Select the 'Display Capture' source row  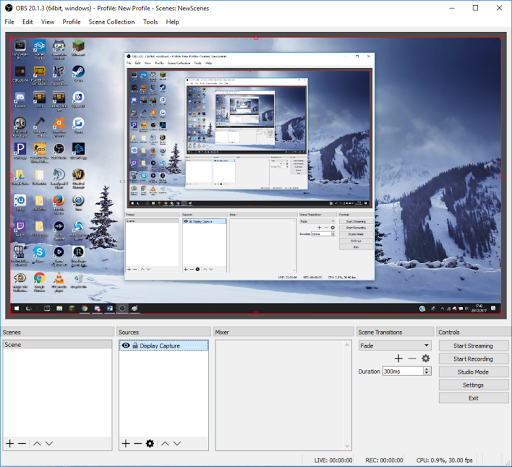163,346
